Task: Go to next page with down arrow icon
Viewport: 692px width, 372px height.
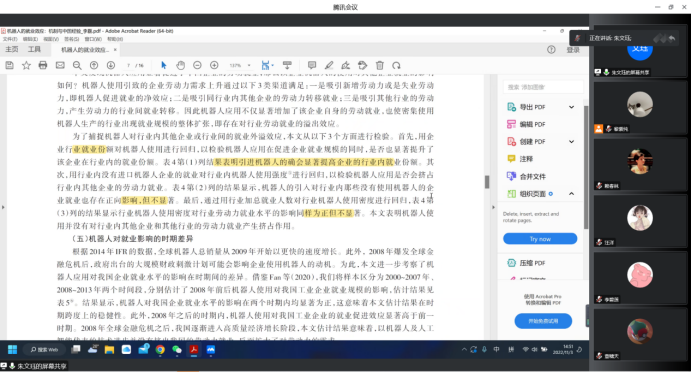Action: [x=111, y=65]
